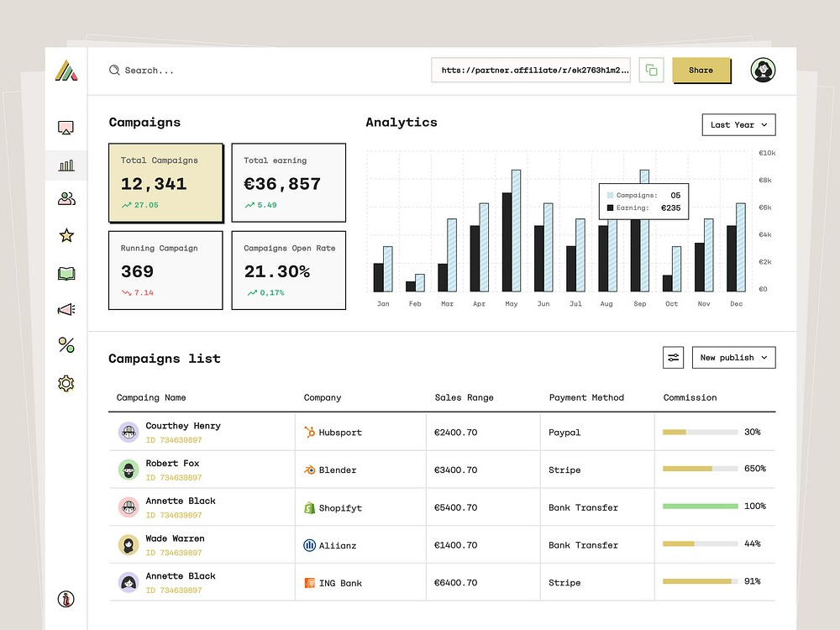The image size is (840, 630).
Task: Click the May bars in chart
Action: tap(512, 230)
